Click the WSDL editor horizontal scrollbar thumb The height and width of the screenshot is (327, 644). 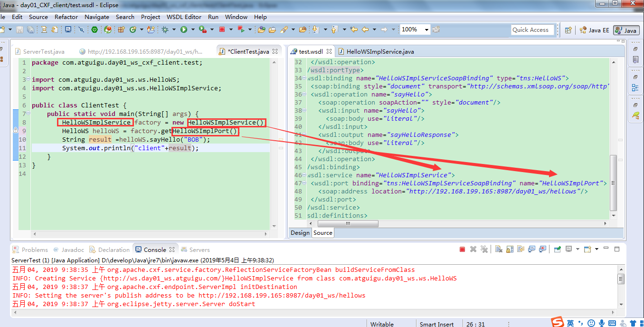pos(348,223)
